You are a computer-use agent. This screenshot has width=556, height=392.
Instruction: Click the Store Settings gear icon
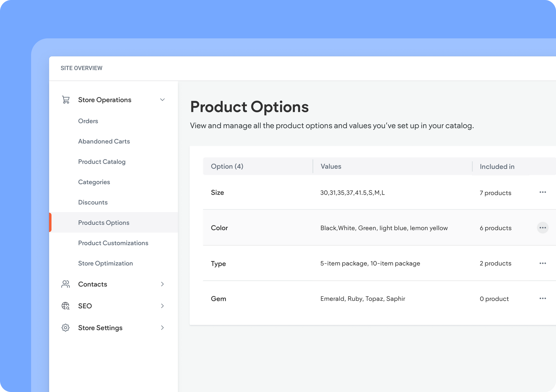tap(66, 327)
